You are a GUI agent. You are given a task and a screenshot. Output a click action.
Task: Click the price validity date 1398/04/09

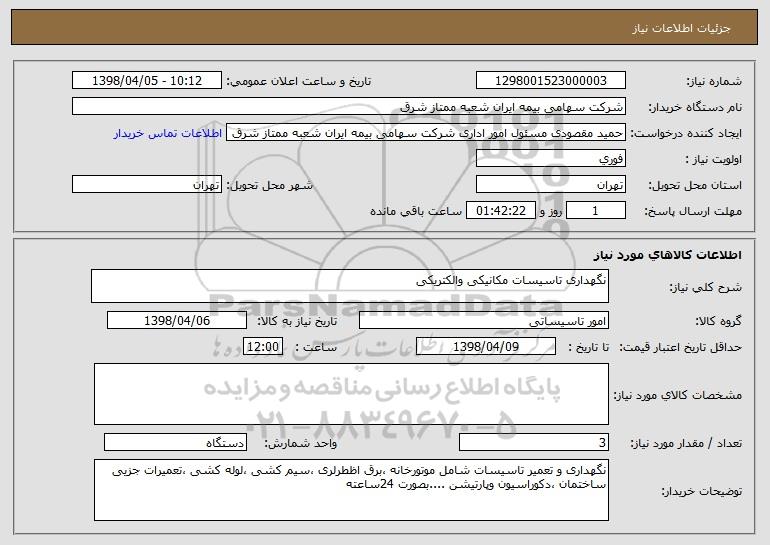[x=486, y=347]
